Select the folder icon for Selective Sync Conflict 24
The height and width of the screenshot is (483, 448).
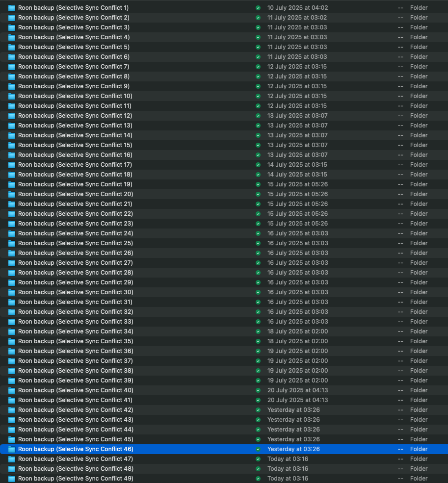(12, 233)
